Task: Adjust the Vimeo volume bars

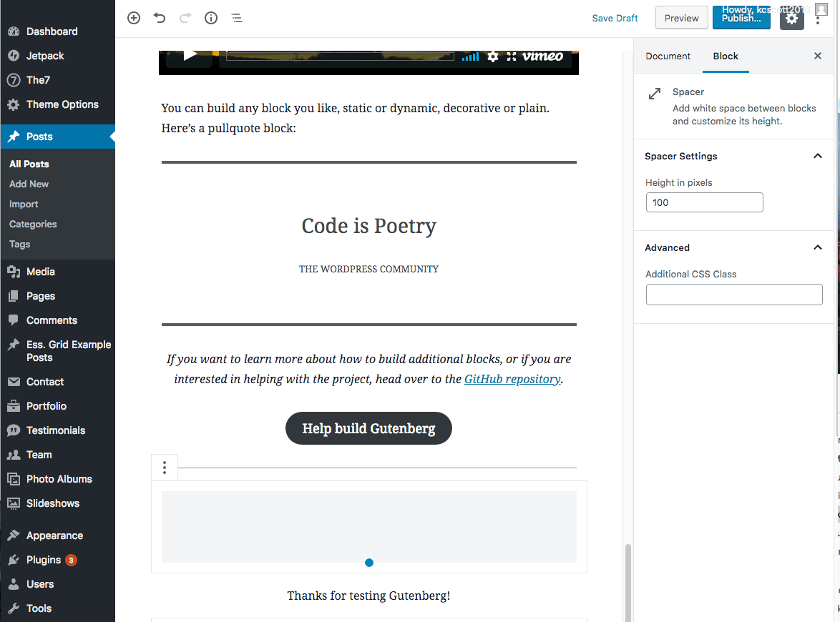Action: [470, 56]
